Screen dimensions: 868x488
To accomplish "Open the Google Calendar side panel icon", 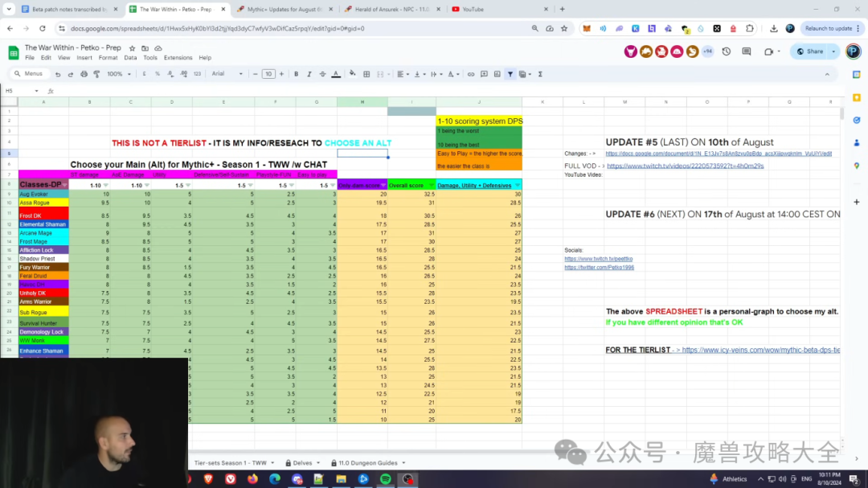I will pos(857,74).
